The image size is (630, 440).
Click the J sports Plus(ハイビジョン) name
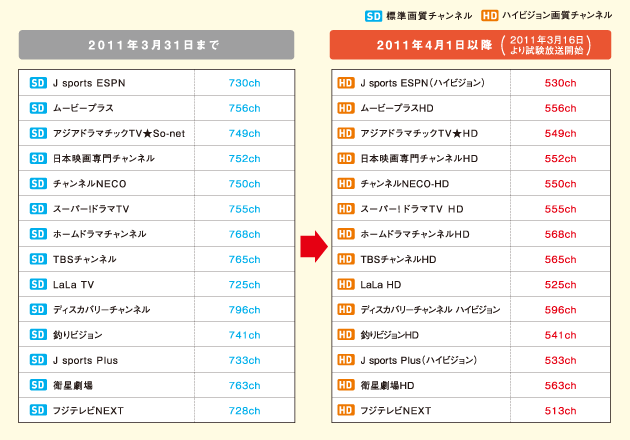coord(418,360)
